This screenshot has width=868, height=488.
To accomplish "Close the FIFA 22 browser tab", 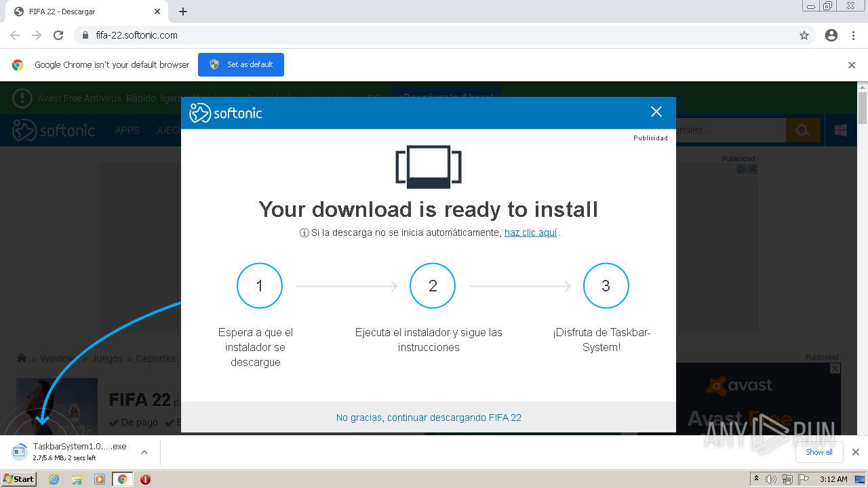I will click(x=157, y=12).
